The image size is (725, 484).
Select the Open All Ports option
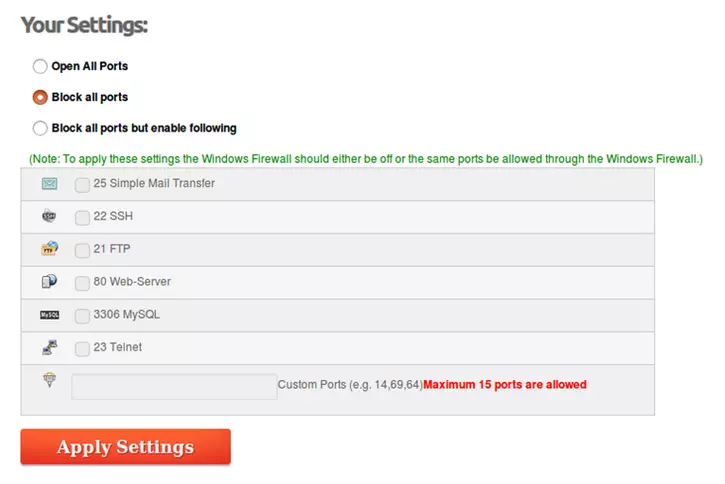pyautogui.click(x=40, y=67)
